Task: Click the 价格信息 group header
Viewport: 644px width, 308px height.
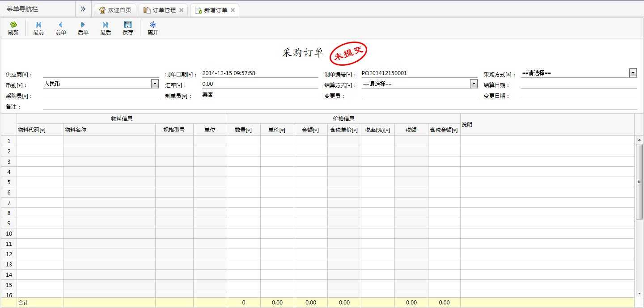Action: [x=343, y=118]
